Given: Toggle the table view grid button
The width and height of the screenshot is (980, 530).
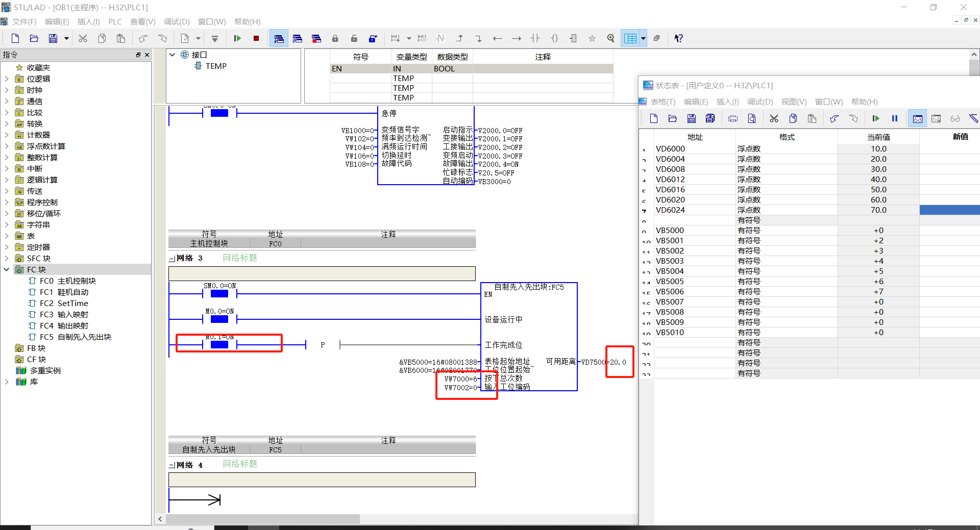Looking at the screenshot, I should (630, 38).
